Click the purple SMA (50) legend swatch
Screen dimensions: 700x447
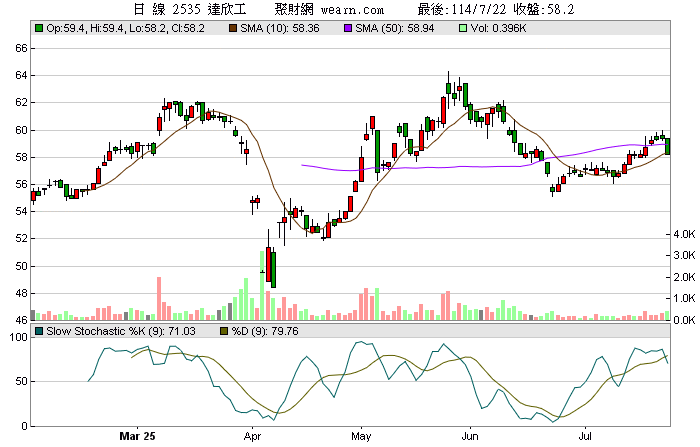click(348, 29)
